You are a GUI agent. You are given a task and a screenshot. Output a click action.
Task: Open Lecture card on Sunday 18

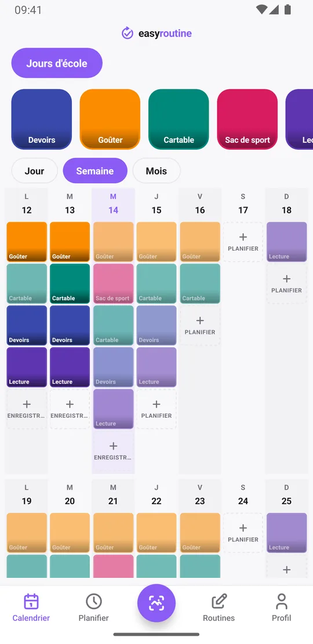[286, 242]
